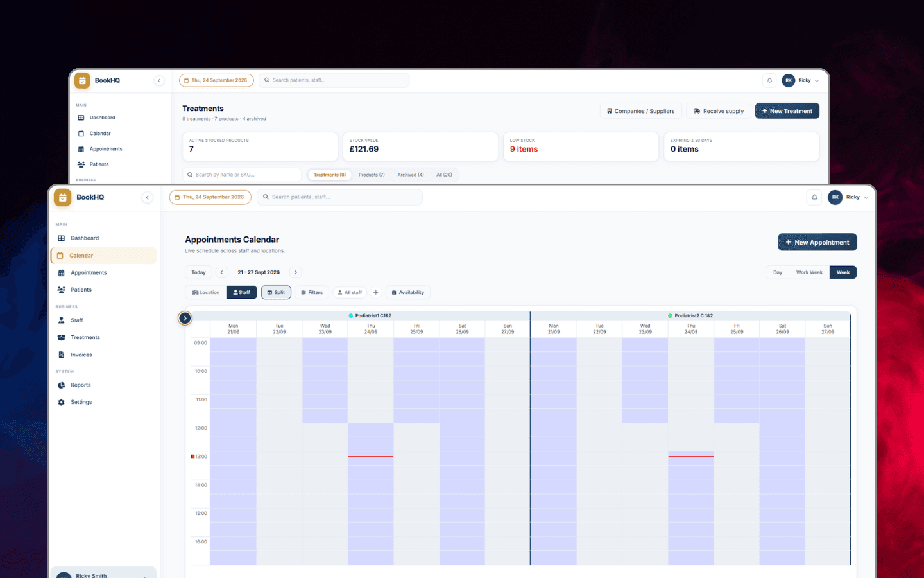Click the Today button
The width and height of the screenshot is (924, 578).
(199, 272)
